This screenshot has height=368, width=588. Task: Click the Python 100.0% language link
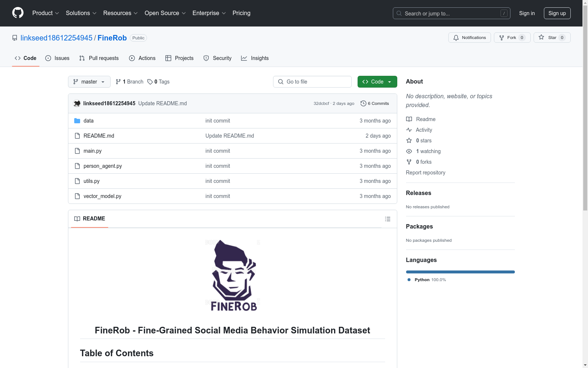pyautogui.click(x=427, y=280)
